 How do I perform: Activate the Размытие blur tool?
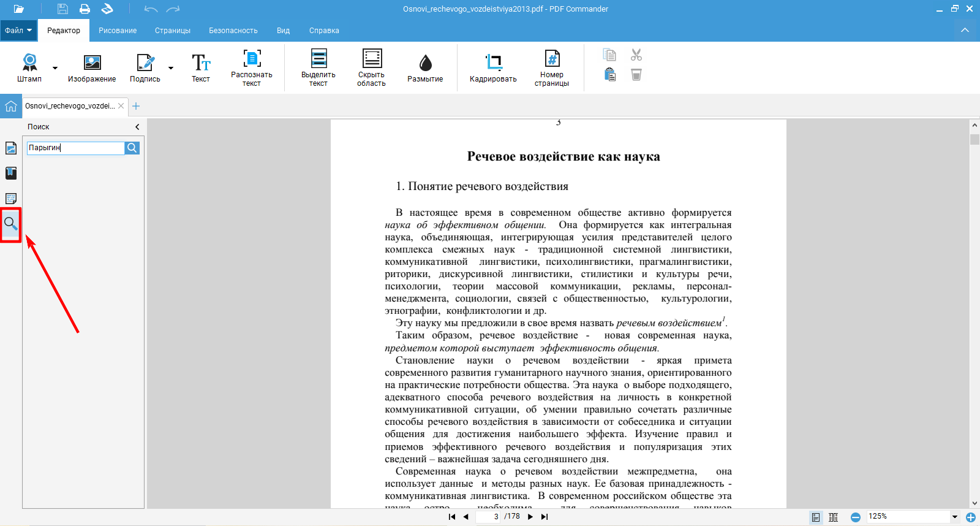coord(425,67)
